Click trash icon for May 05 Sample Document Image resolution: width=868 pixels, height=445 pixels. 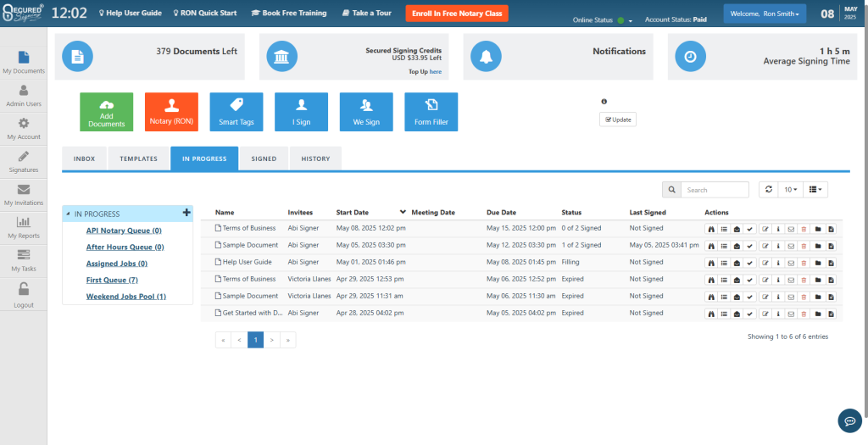pos(804,245)
